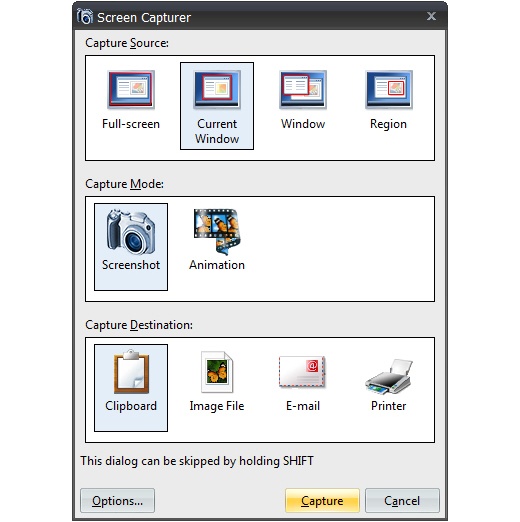The width and height of the screenshot is (520, 522).
Task: Select the Image File destination icon
Action: tap(217, 372)
